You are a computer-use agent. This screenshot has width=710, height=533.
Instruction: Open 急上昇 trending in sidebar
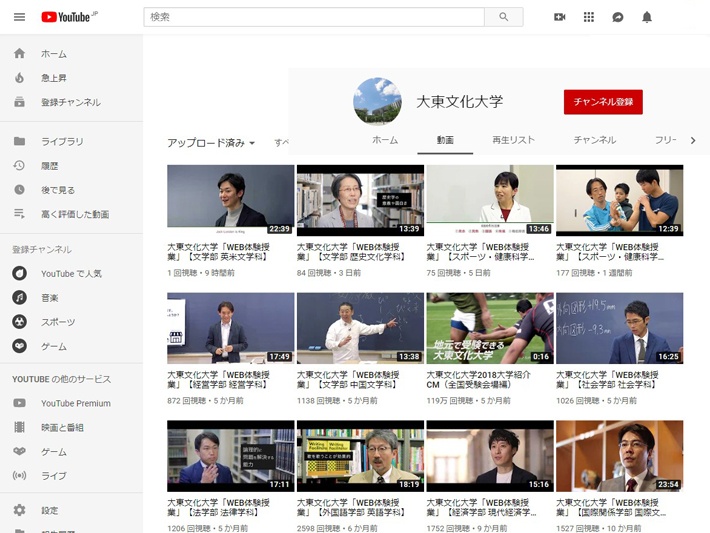(x=54, y=78)
